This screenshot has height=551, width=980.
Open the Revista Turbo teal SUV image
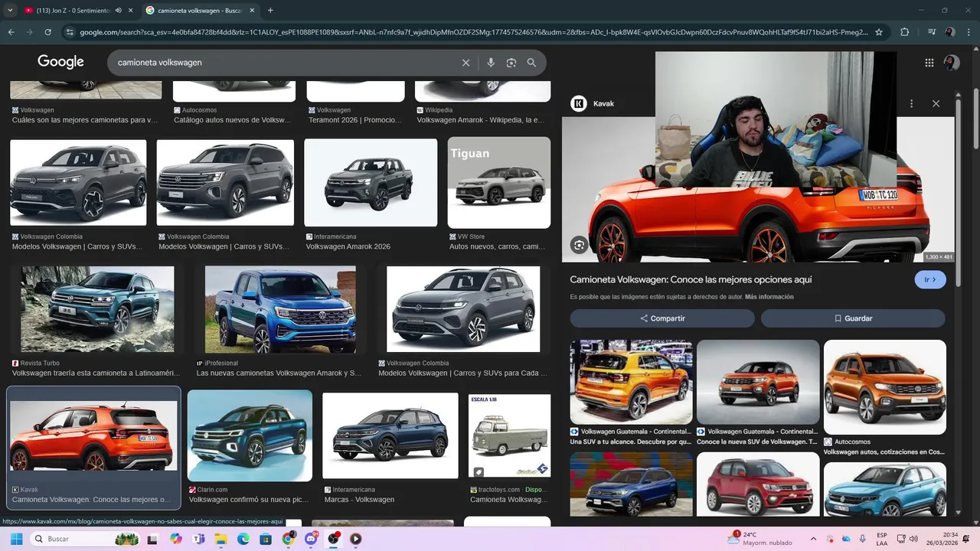tap(97, 309)
